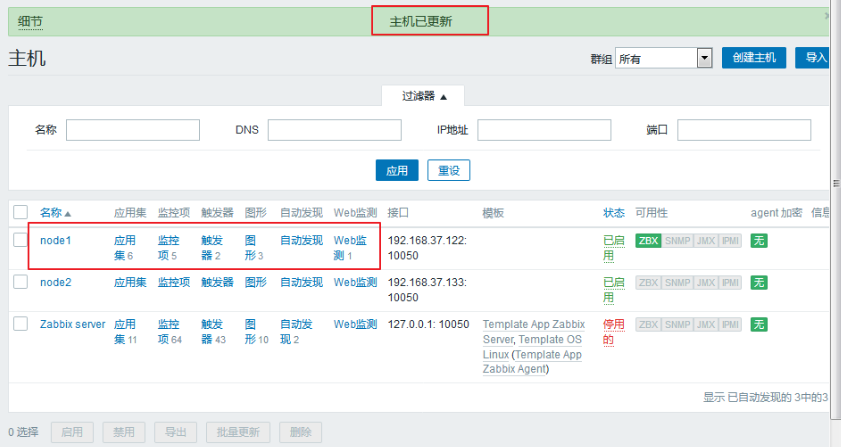This screenshot has height=447, width=841.
Task: Open Zabbix server 监控项 64 link
Action: click(x=170, y=331)
